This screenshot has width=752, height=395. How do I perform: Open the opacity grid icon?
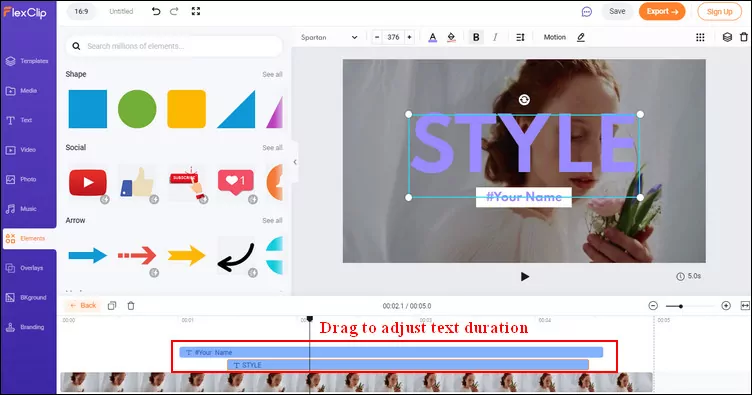700,37
